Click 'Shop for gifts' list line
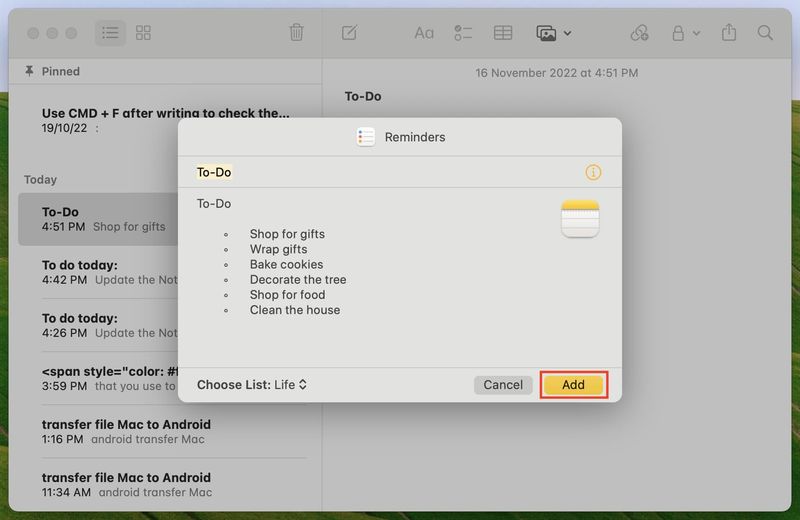The height and width of the screenshot is (520, 800). 287,234
